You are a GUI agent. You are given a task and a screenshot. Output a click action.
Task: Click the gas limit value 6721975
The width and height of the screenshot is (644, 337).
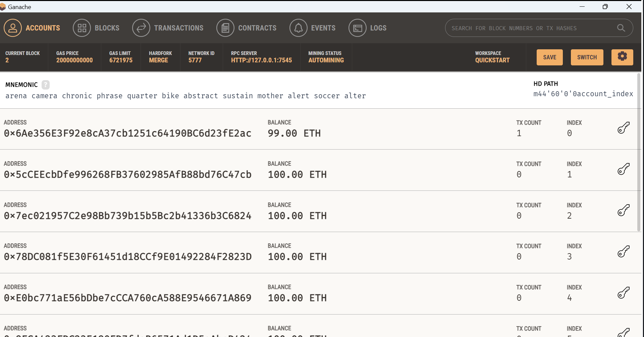[x=121, y=60]
